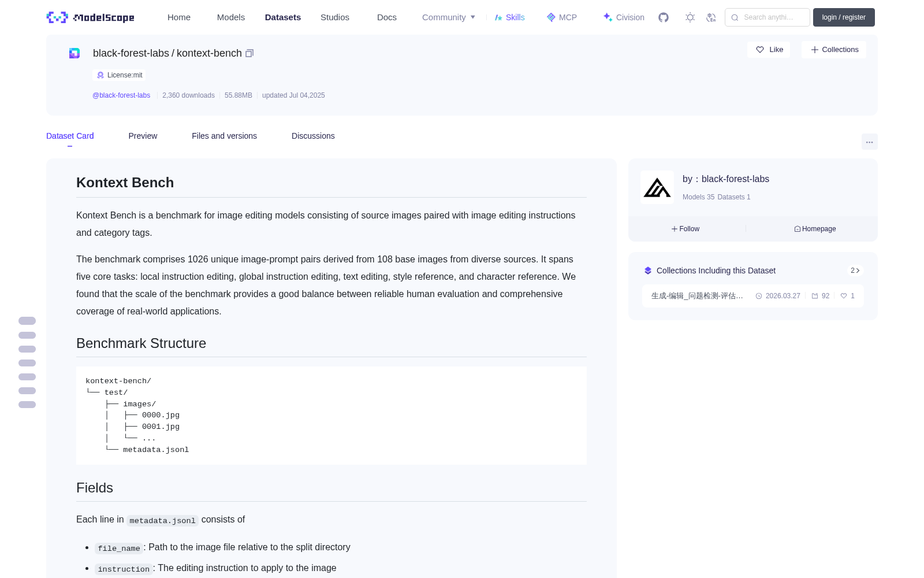Click the collections stack icon
This screenshot has height=578, width=924.
coord(648,271)
